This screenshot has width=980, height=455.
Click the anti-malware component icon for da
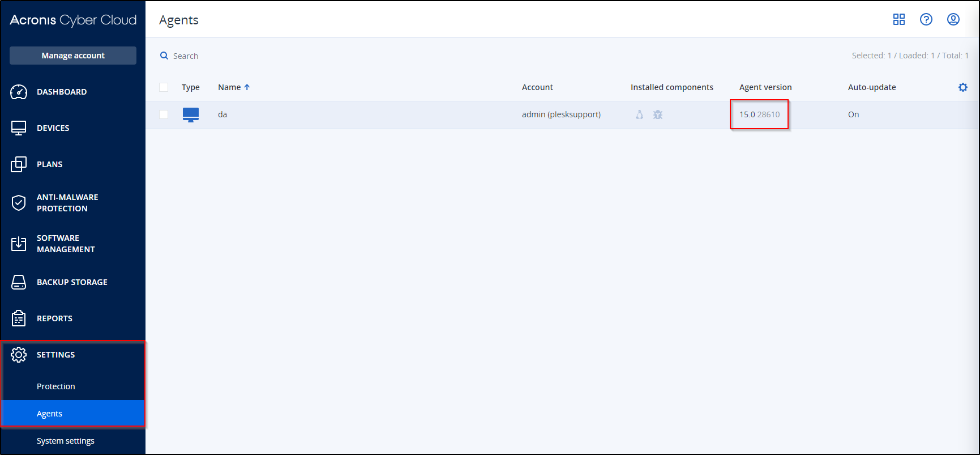pos(658,114)
